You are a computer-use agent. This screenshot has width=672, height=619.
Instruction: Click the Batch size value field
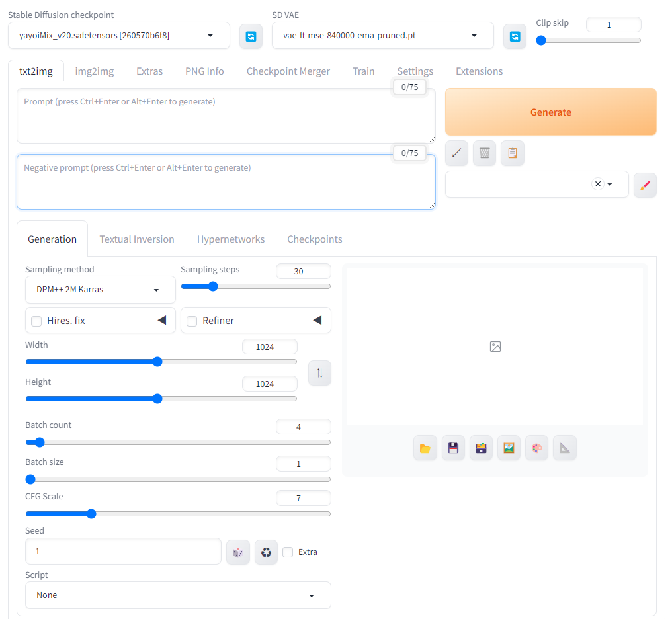point(304,464)
